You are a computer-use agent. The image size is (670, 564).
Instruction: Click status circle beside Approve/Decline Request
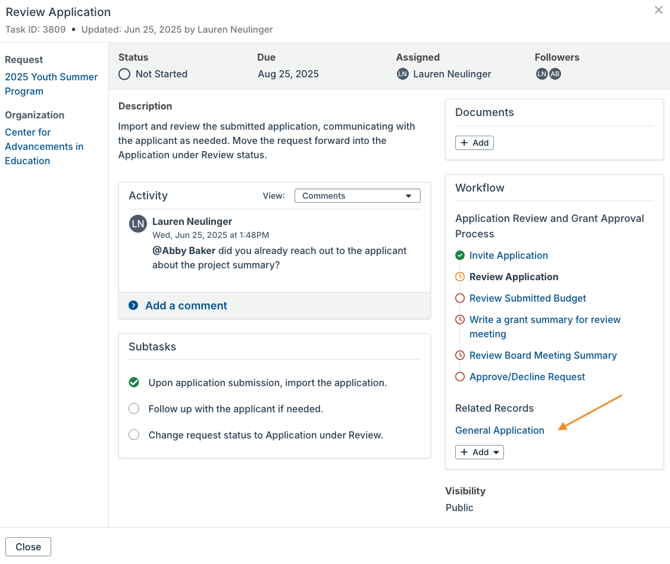click(x=460, y=377)
